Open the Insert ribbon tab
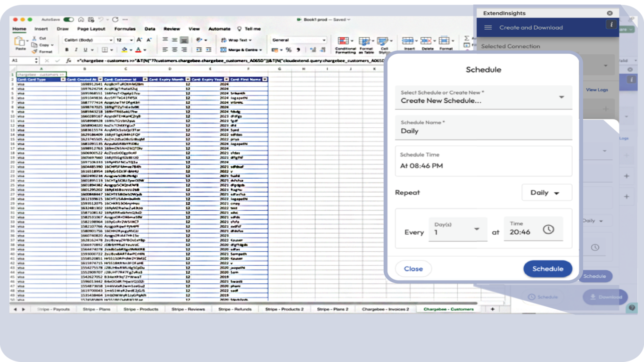The image size is (644, 362). point(41,29)
